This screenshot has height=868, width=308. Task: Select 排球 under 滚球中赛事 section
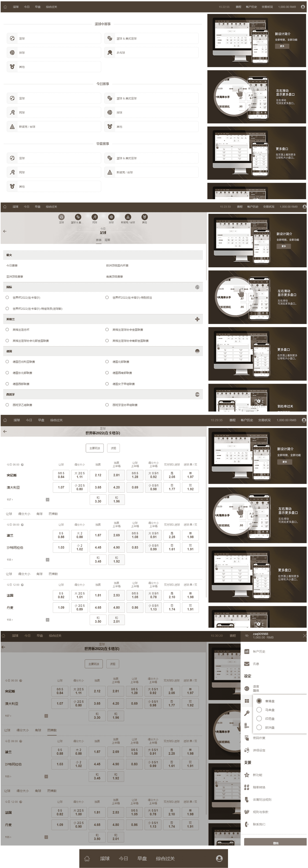(x=54, y=53)
